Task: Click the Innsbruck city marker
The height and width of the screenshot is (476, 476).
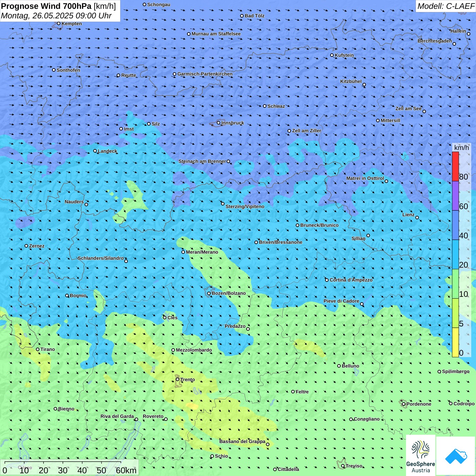Action: coord(219,123)
